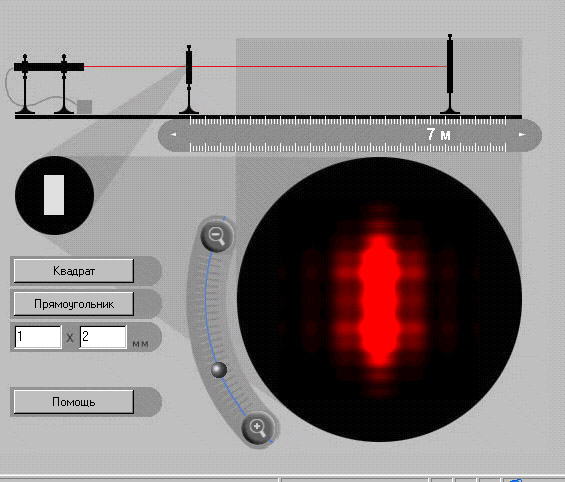Click the right arrow on distance ruler
The image size is (565, 482).
[522, 134]
